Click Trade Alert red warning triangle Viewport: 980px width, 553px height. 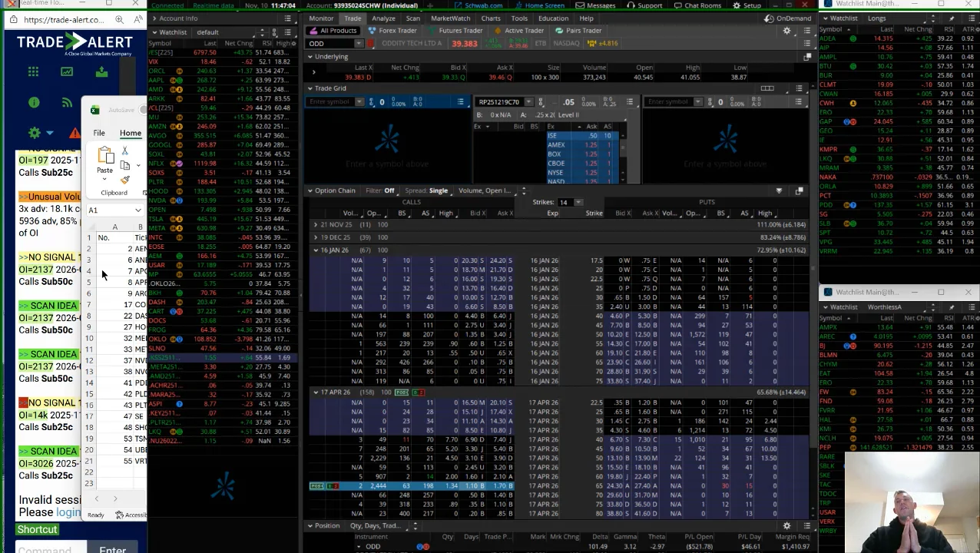click(x=74, y=133)
